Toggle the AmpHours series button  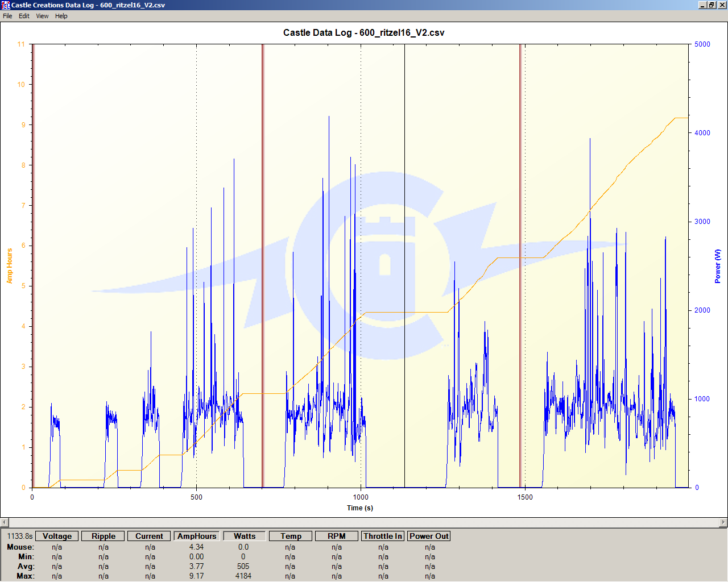tap(197, 536)
